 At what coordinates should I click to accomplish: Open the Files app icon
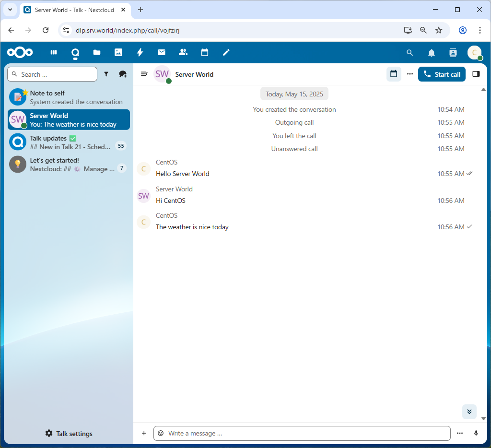click(97, 52)
